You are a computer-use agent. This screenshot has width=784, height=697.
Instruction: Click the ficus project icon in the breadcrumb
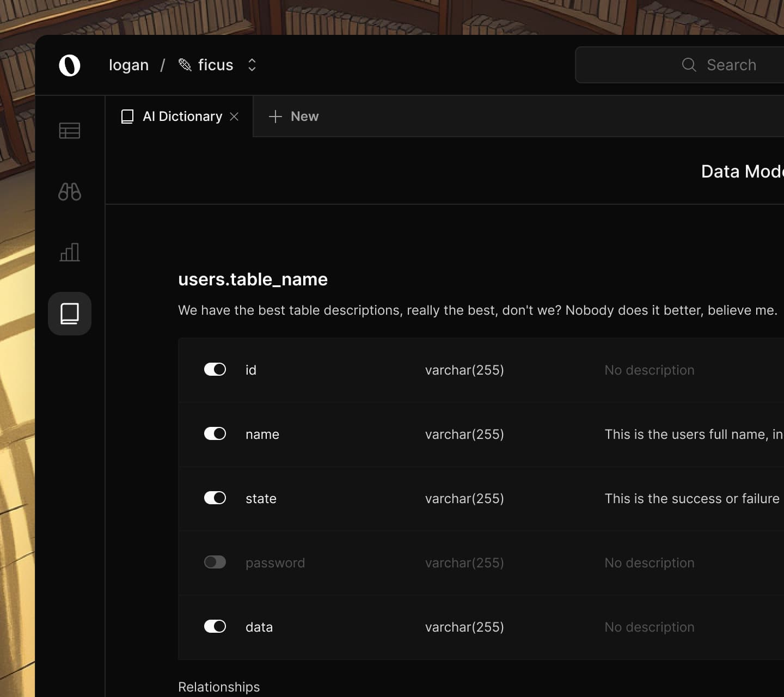(185, 65)
